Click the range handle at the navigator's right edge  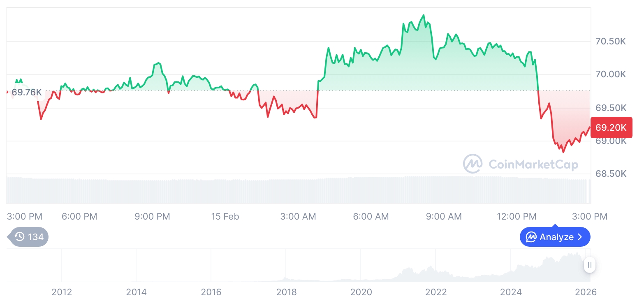coord(590,265)
